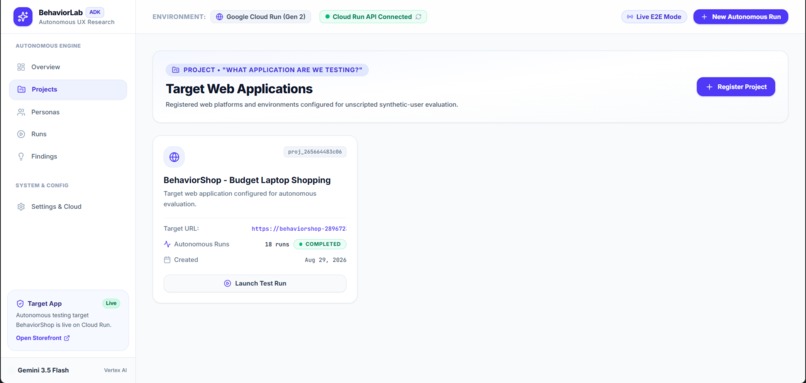This screenshot has width=806, height=383.
Task: Open the behaviorshop target URL link
Action: click(x=299, y=229)
